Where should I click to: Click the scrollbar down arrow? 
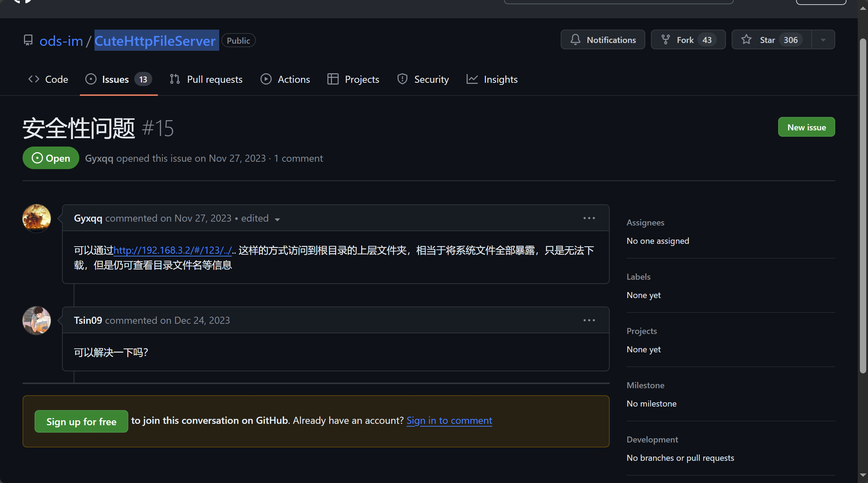863,475
